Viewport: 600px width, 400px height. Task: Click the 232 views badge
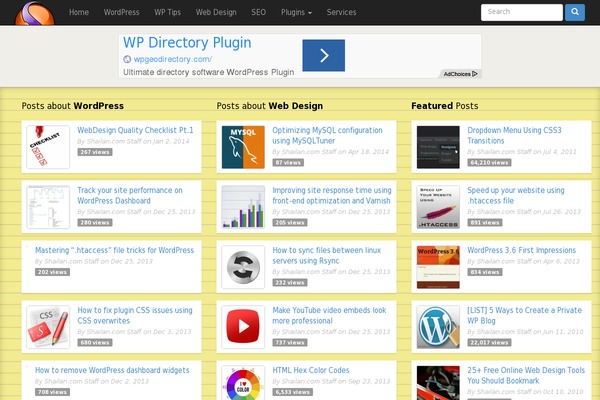(290, 282)
